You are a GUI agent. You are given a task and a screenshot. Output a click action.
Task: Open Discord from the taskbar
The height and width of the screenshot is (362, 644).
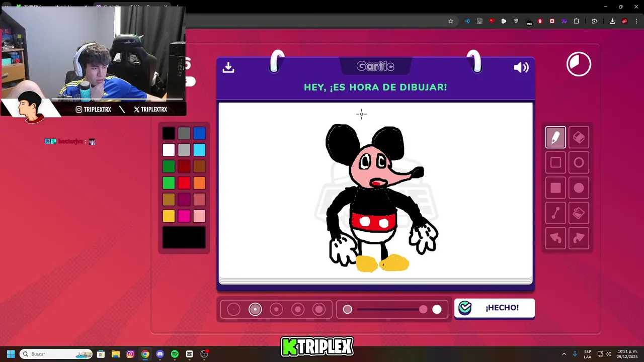(160, 354)
